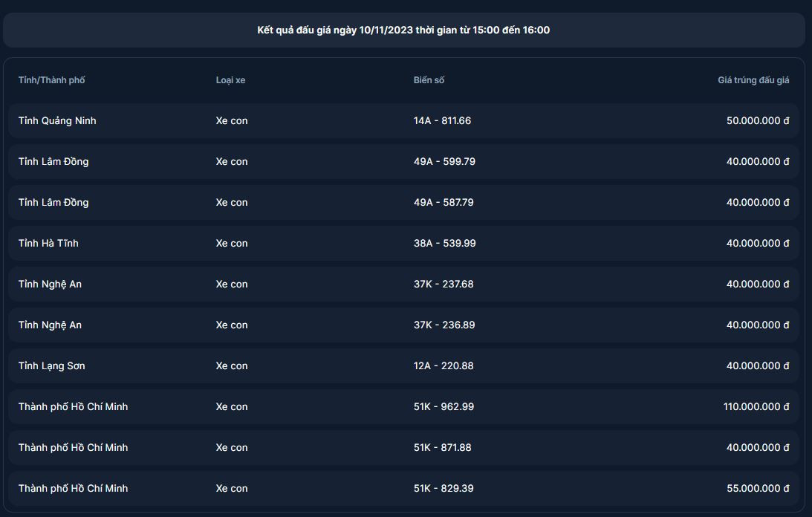Click plate number 38A - 539.99
Screen dimensions: 812x517
tap(444, 243)
